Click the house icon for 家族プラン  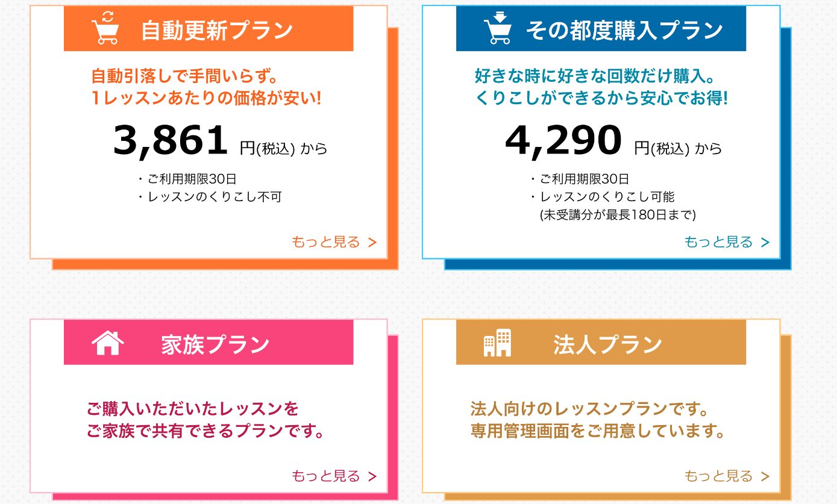(x=107, y=343)
